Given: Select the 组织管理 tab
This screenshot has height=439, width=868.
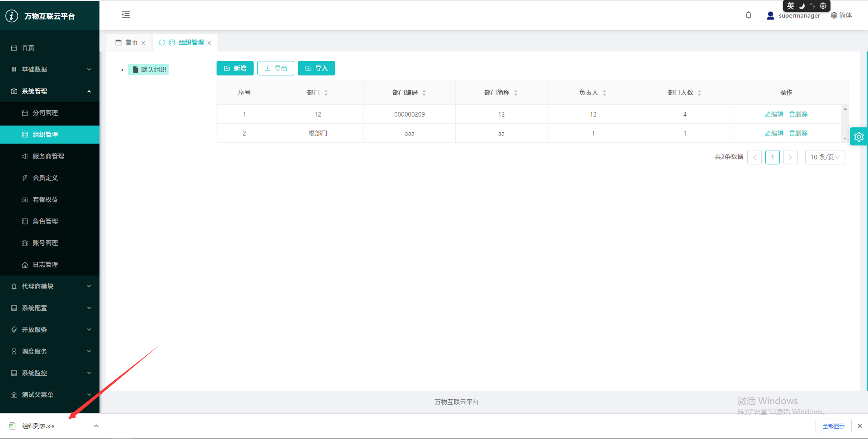Looking at the screenshot, I should tap(186, 42).
